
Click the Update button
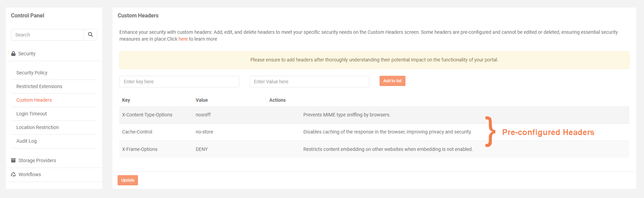tap(128, 180)
